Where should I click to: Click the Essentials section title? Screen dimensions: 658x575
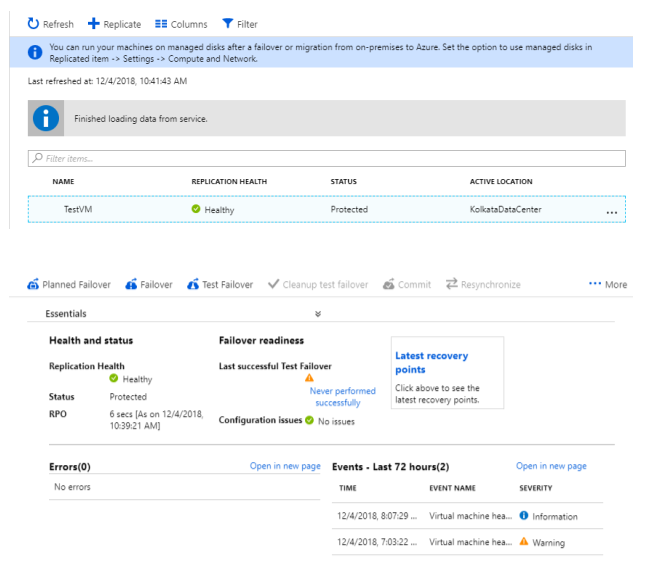coord(66,314)
